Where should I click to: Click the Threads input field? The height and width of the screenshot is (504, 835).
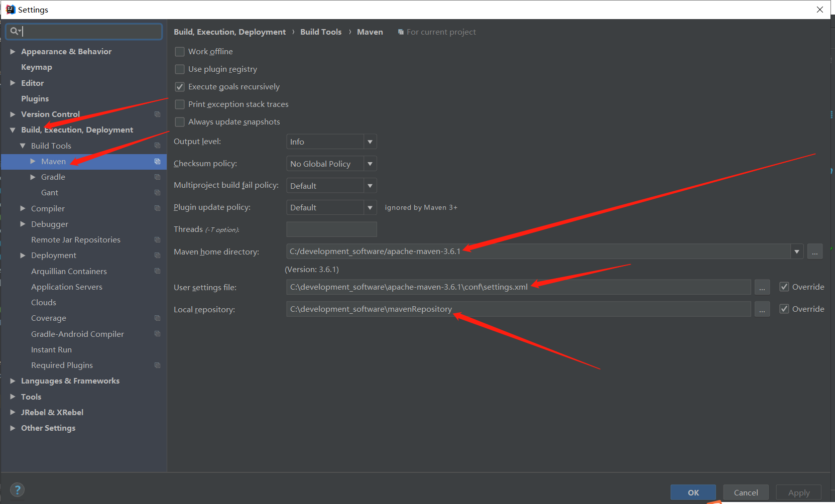(331, 229)
